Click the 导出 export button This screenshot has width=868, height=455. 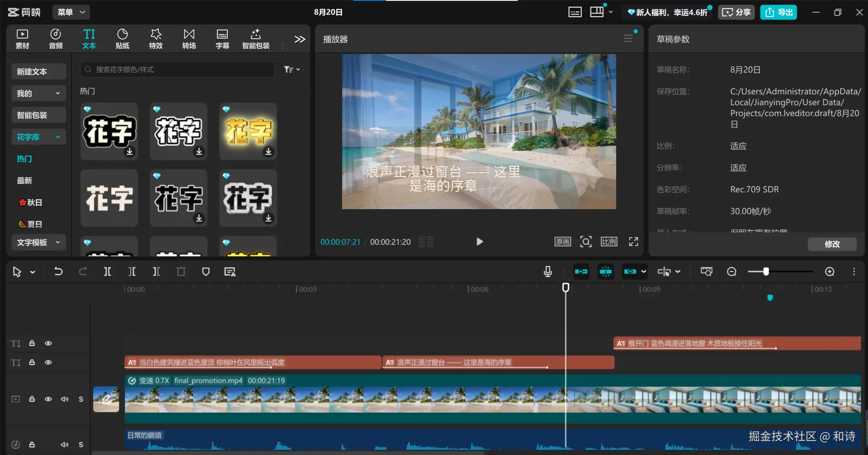[x=779, y=12]
